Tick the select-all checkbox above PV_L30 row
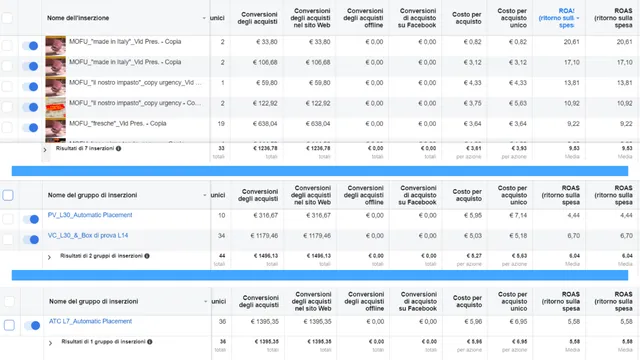 click(8, 195)
